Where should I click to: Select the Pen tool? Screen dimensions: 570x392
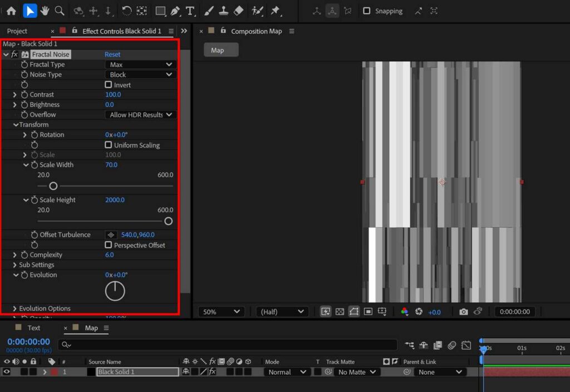pos(175,11)
